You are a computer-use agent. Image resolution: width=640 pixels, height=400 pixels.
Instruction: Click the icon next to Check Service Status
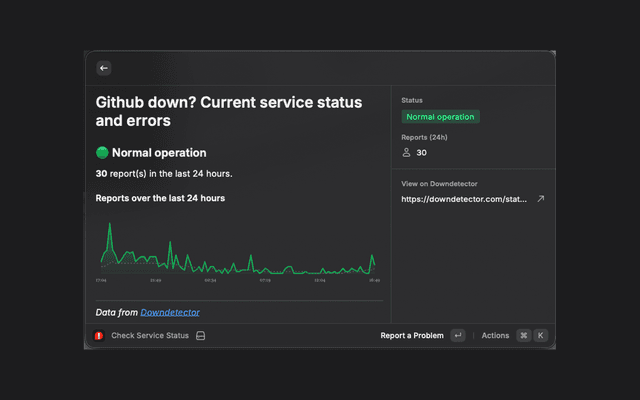pyautogui.click(x=200, y=336)
